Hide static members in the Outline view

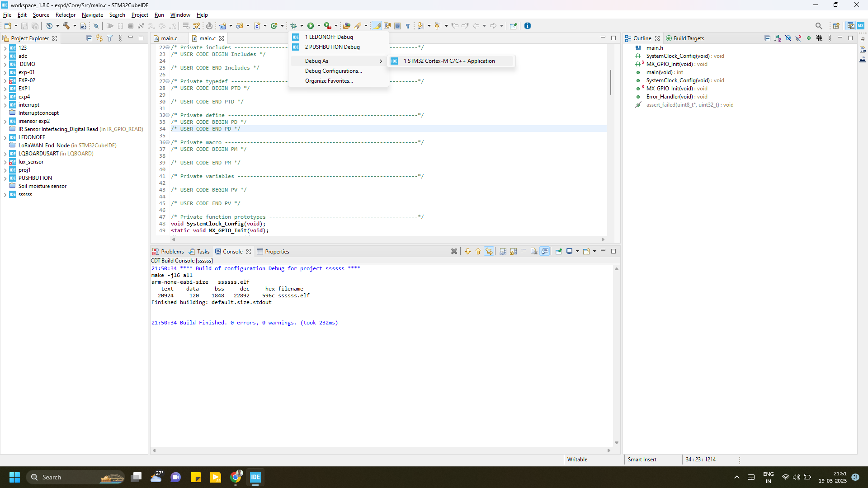pyautogui.click(x=798, y=38)
